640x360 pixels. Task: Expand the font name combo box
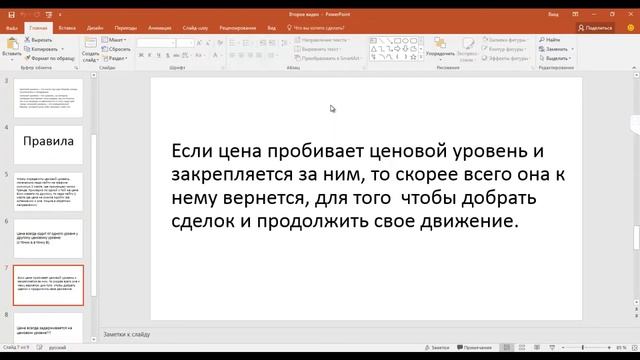[173, 43]
